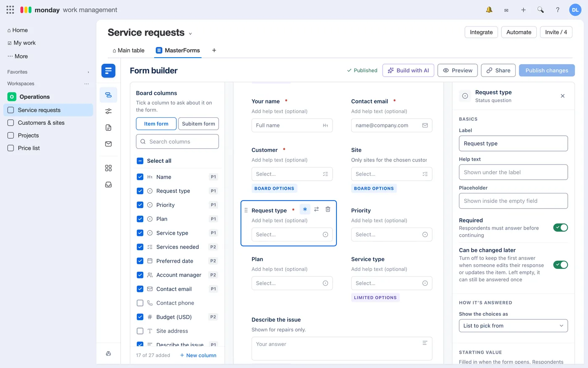Switch to the Main table tab
The height and width of the screenshot is (368, 588).
tap(129, 50)
